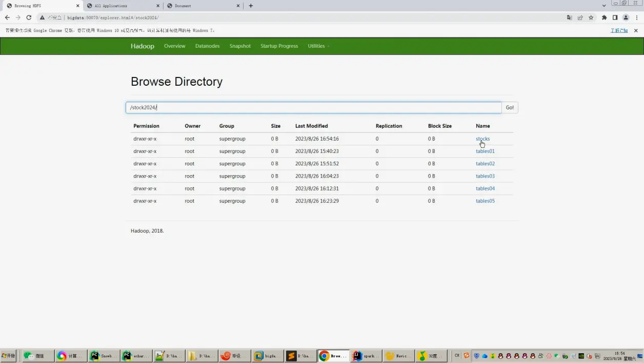
Task: Open the WeChat taskbar item
Action: coord(37,356)
